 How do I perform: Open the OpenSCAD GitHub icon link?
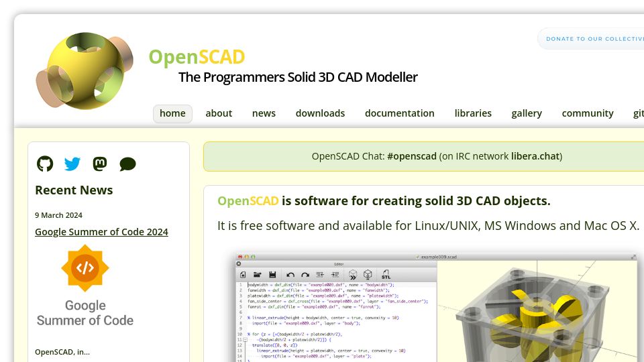[x=45, y=164]
